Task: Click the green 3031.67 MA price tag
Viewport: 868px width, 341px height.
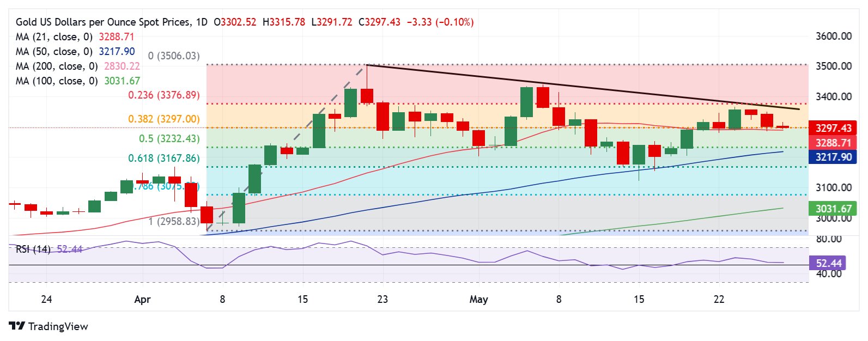Action: click(x=833, y=209)
